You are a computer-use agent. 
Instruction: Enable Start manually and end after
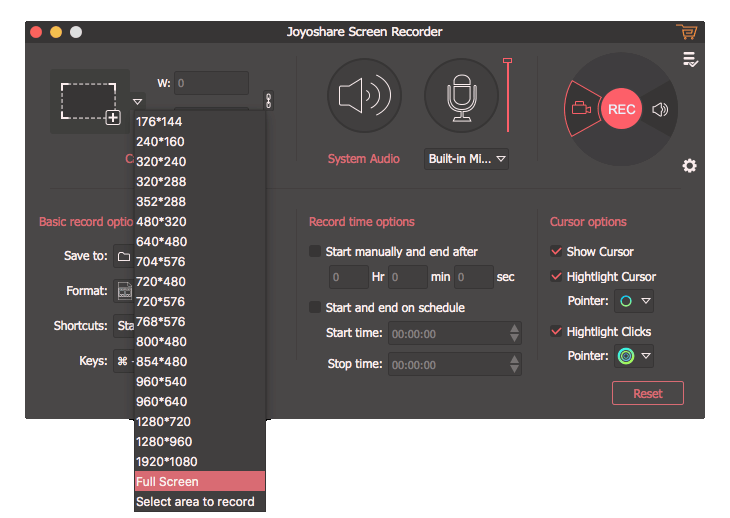tap(315, 251)
